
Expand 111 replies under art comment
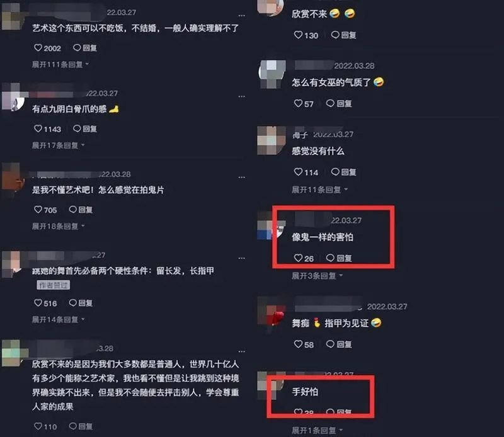tap(60, 65)
